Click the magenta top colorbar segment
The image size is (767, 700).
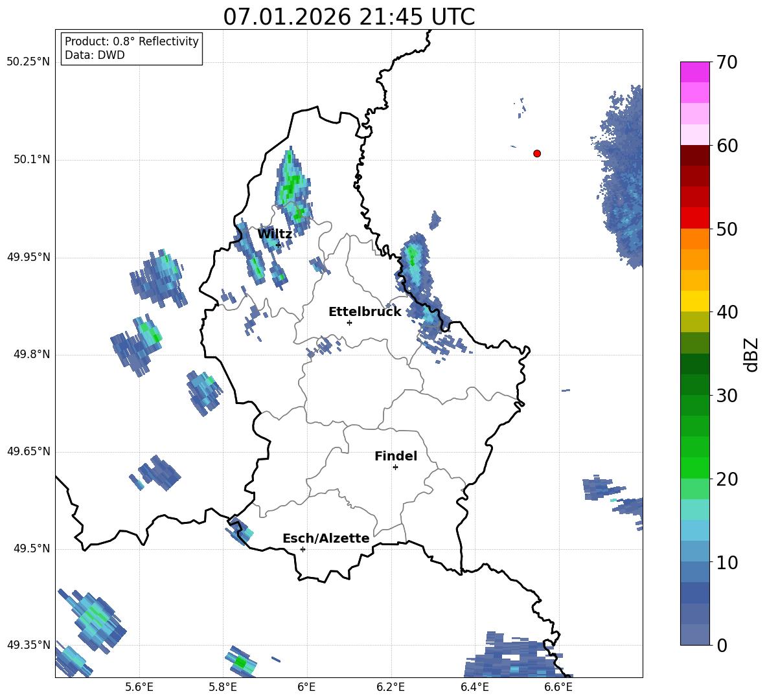coord(694,72)
